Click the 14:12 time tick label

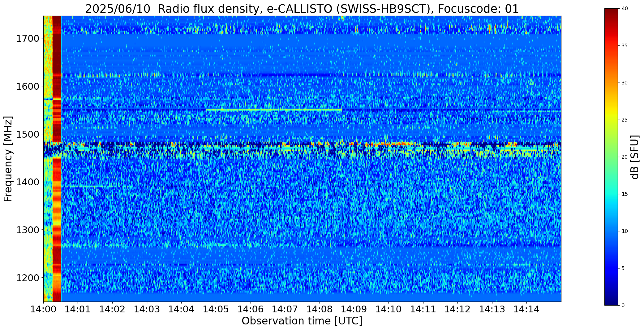457,309
